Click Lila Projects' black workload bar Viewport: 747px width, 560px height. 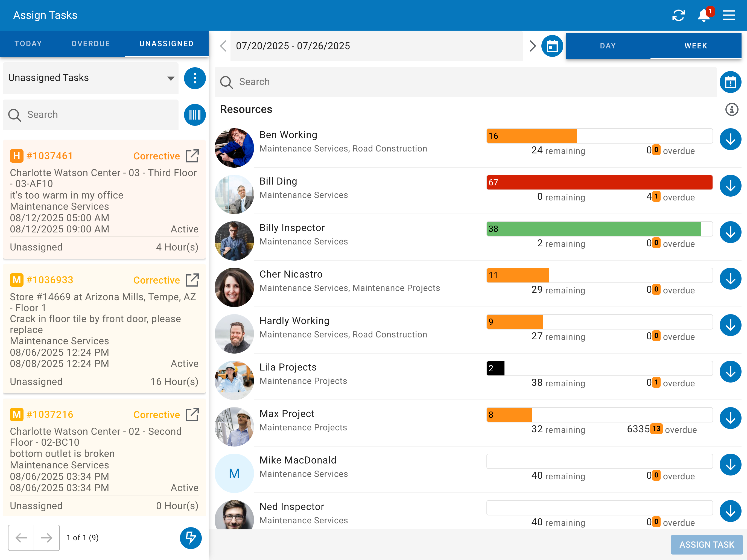(x=495, y=368)
